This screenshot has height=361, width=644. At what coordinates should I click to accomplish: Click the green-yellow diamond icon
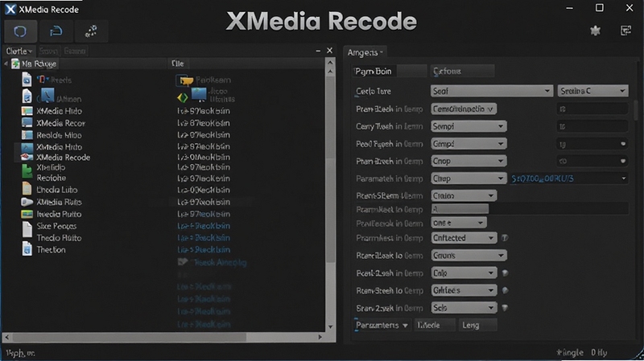pos(183,97)
